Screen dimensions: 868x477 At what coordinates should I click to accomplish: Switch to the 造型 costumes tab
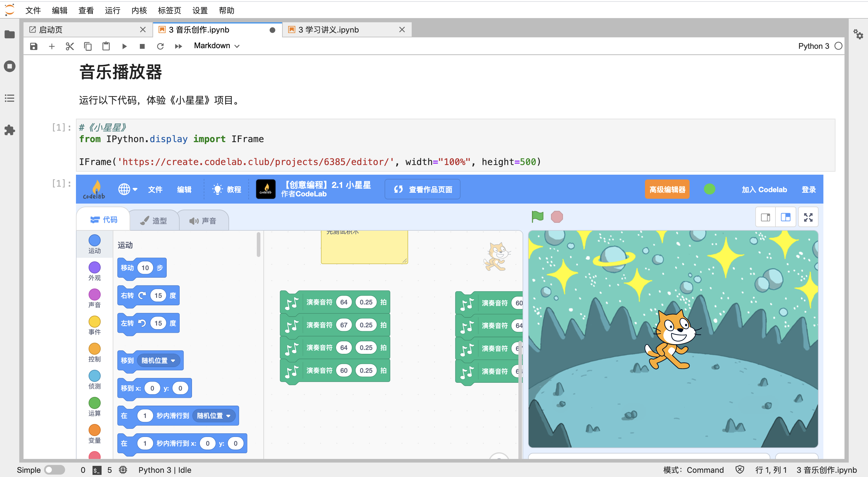(x=154, y=220)
